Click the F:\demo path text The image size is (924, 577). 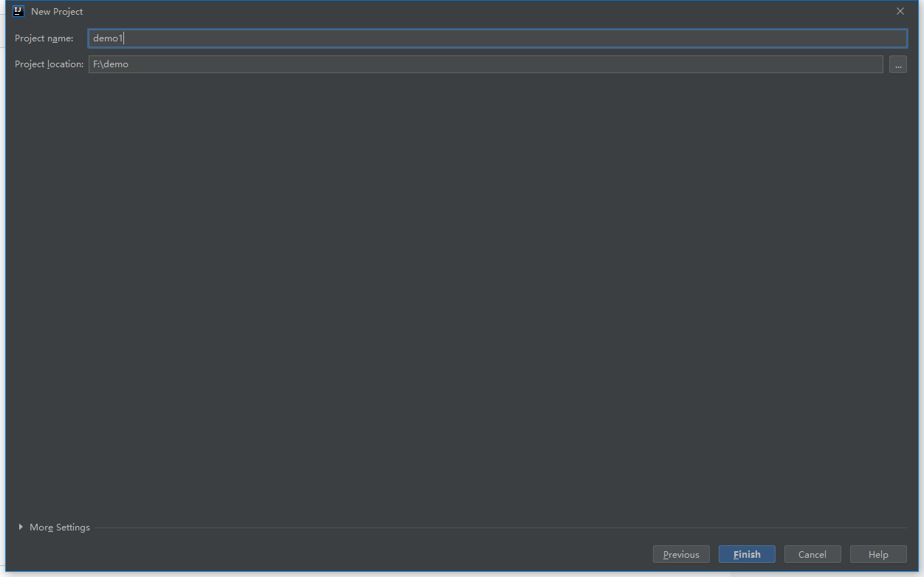(x=111, y=64)
